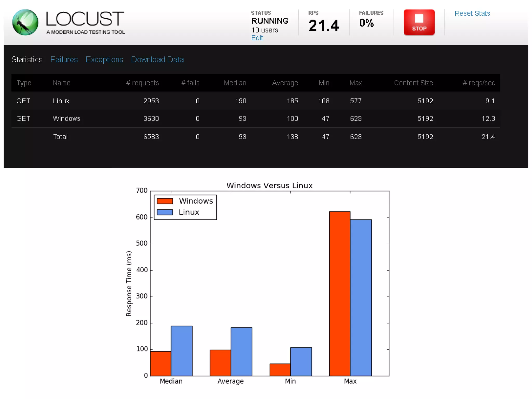Click the LOCUST title text
This screenshot has height=399, width=532.
pyautogui.click(x=85, y=19)
